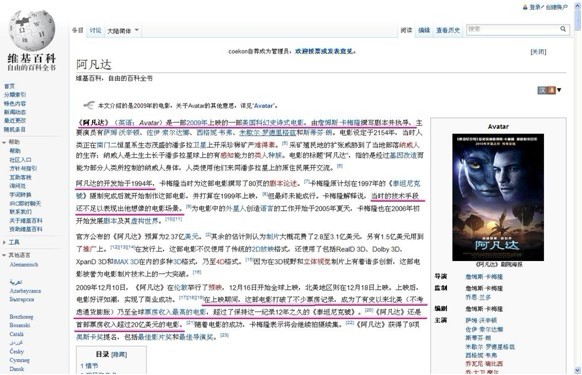Follow the 'Avatar' disambiguation link
This screenshot has height=375, width=582.
pos(264,106)
